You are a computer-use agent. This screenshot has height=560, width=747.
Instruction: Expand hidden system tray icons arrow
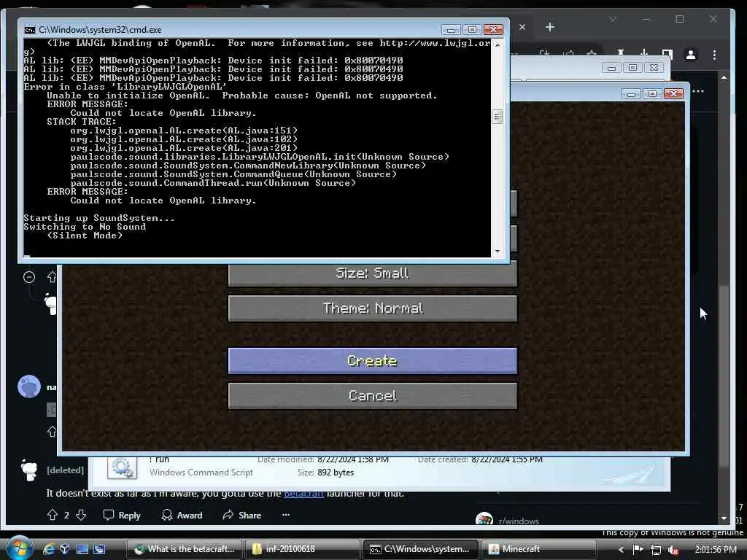(x=621, y=550)
